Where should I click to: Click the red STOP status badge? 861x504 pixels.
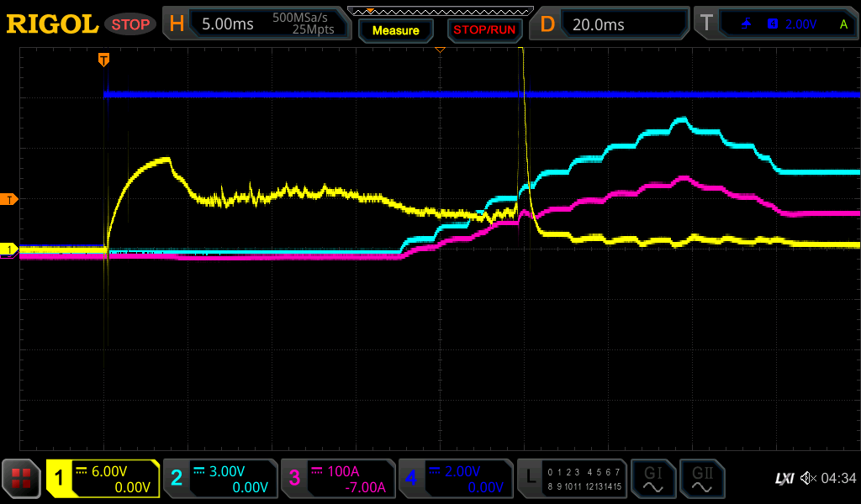(130, 24)
